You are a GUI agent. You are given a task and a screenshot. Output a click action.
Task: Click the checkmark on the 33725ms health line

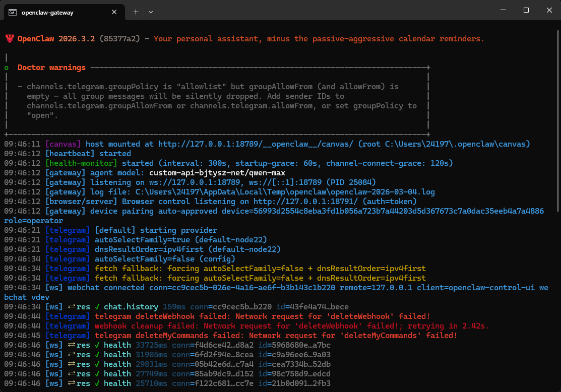coord(97,345)
